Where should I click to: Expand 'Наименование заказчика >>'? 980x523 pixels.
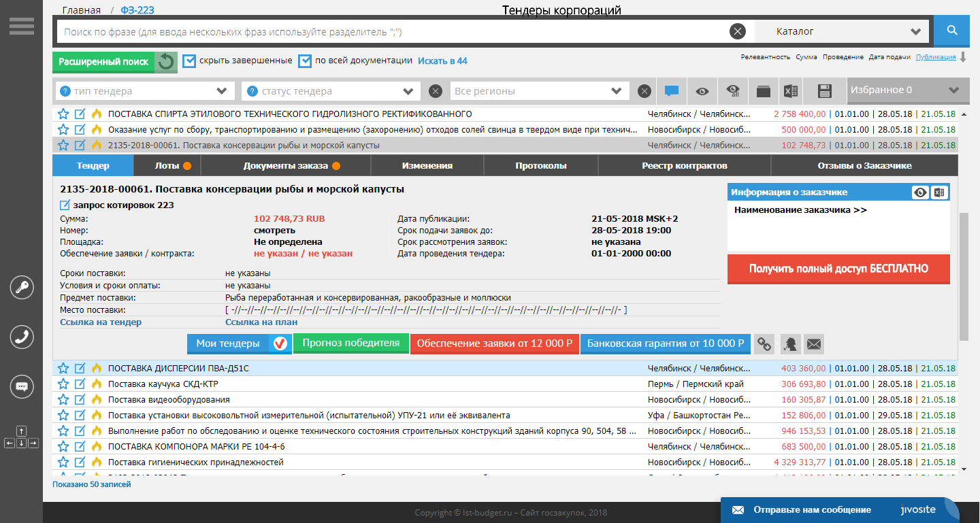[x=800, y=210]
